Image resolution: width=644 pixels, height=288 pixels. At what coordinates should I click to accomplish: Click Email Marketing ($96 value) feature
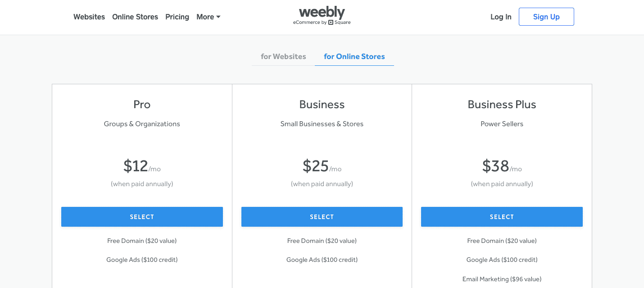[x=502, y=279]
